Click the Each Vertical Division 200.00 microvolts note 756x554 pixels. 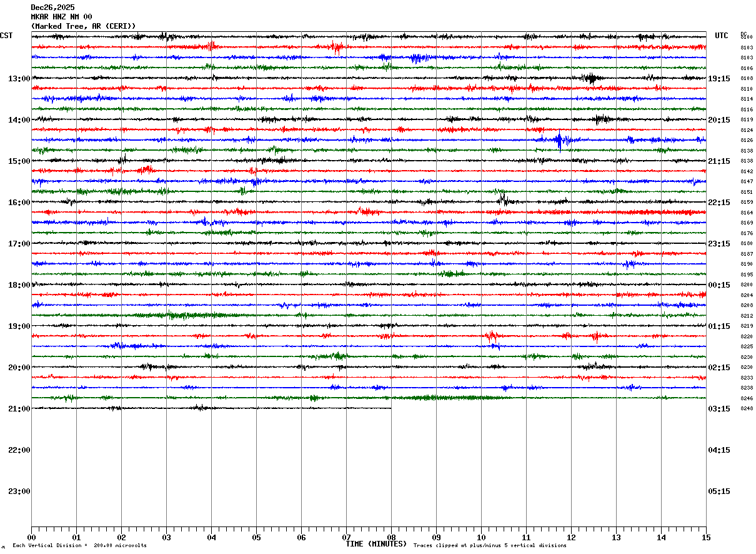click(79, 545)
